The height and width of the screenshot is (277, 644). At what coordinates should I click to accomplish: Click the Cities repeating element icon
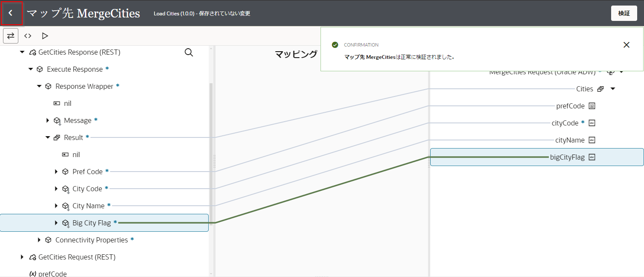[600, 89]
